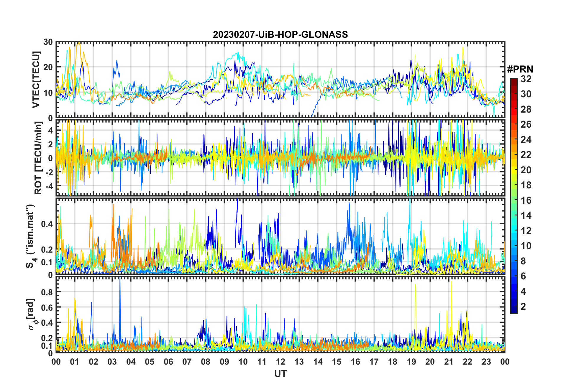
Task: Select the 19 hour tick on the UT axis
Action: (x=411, y=362)
